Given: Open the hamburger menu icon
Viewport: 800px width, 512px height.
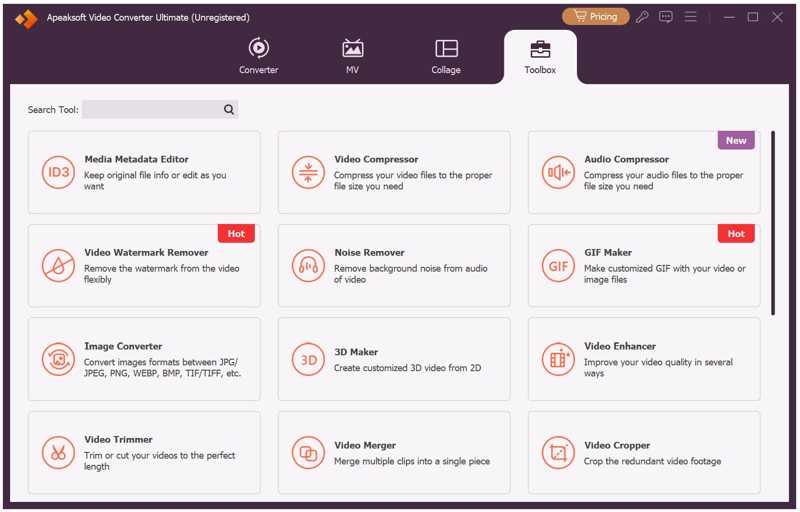Looking at the screenshot, I should (690, 17).
